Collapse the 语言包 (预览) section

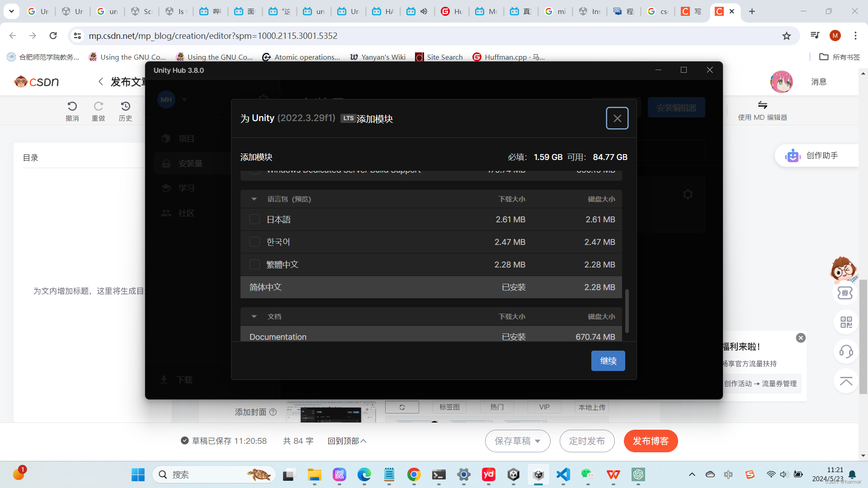(x=254, y=199)
